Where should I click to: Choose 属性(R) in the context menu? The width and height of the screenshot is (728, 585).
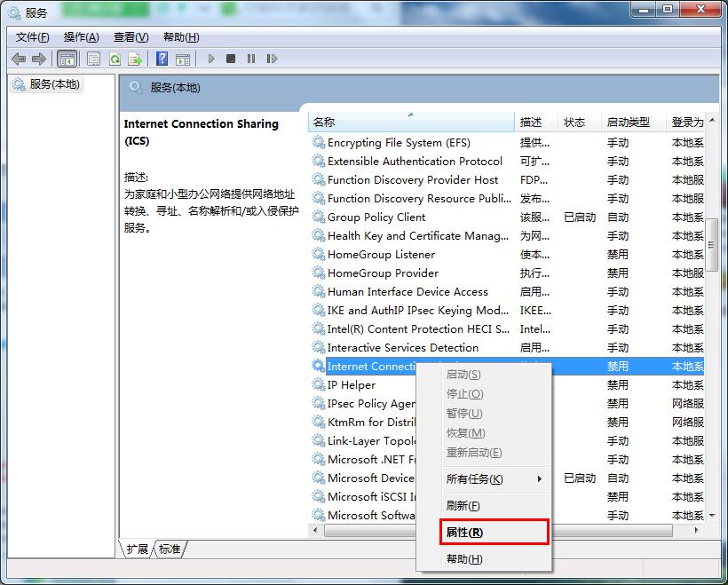(495, 532)
